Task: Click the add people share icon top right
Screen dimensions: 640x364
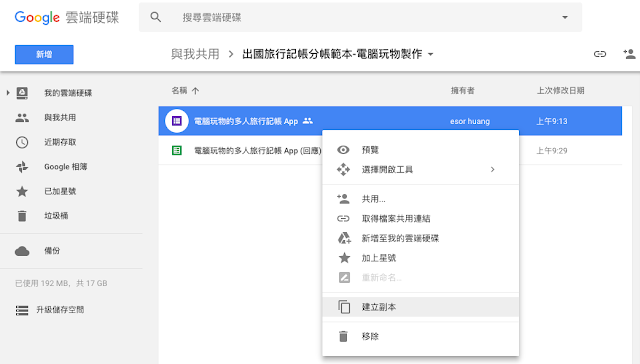Action: (x=629, y=54)
